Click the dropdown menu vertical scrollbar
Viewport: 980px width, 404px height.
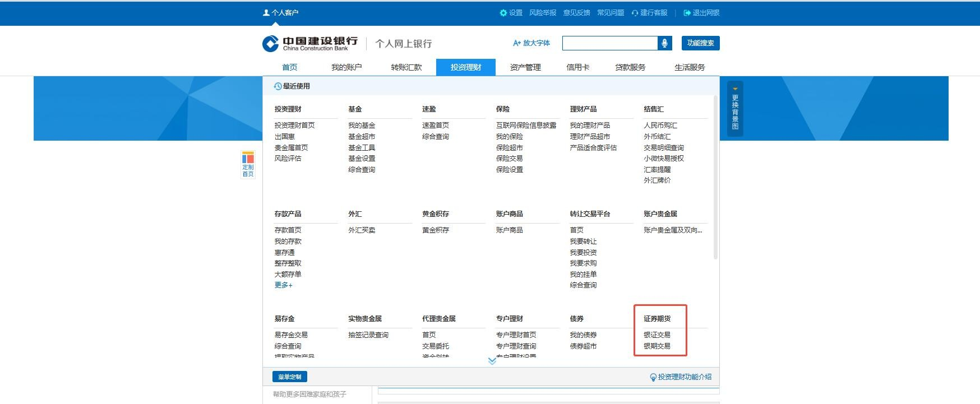[x=715, y=177]
